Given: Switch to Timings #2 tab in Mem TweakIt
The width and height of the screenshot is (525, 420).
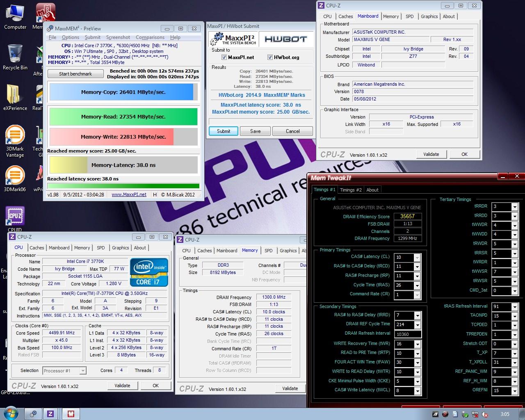Looking at the screenshot, I should [351, 190].
